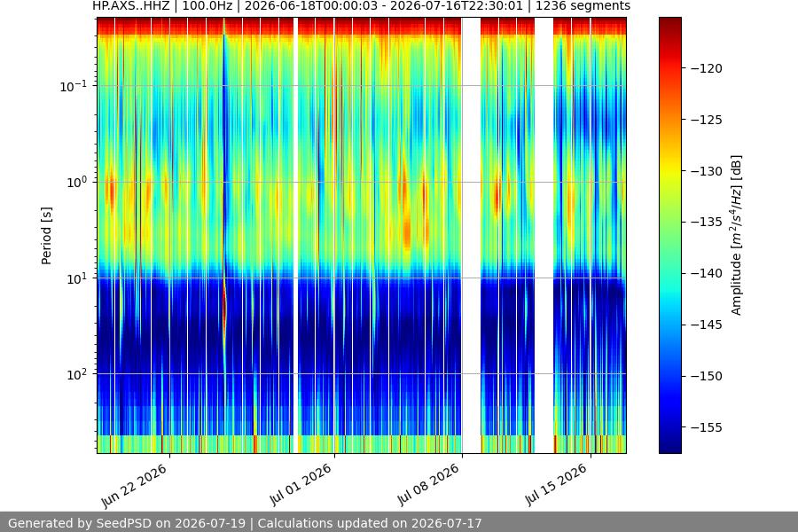
Task: Click the yellow region of the colorbar
Action: (669, 171)
